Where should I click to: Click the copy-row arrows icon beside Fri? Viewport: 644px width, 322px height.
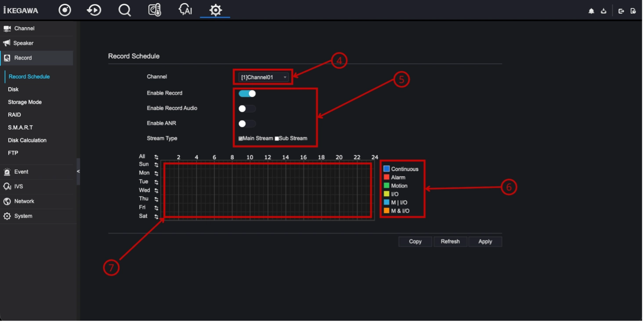pos(157,208)
